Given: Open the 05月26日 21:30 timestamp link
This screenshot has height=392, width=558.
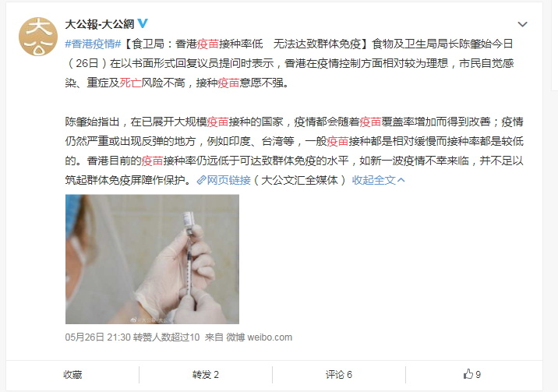Looking at the screenshot, I should [x=98, y=337].
